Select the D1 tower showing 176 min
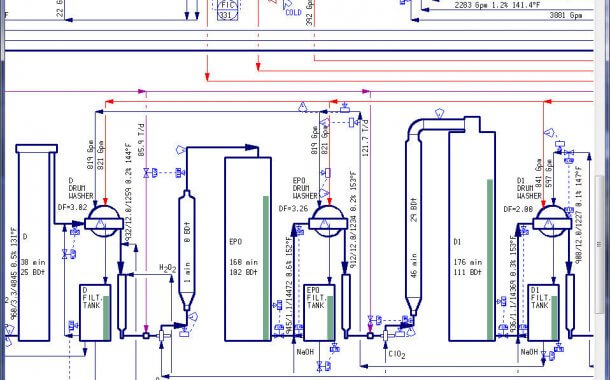610x380 pixels. click(x=472, y=236)
